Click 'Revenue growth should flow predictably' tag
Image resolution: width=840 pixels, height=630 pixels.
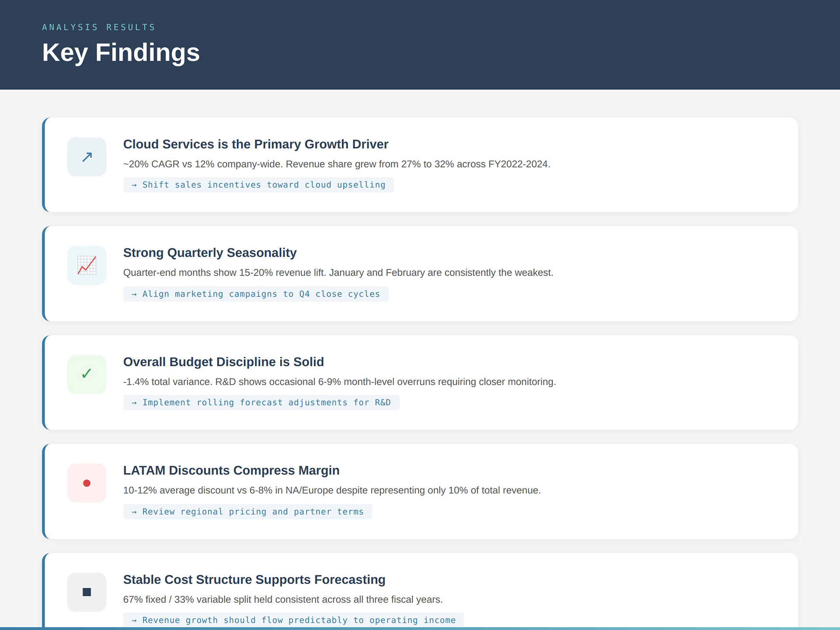tap(293, 620)
